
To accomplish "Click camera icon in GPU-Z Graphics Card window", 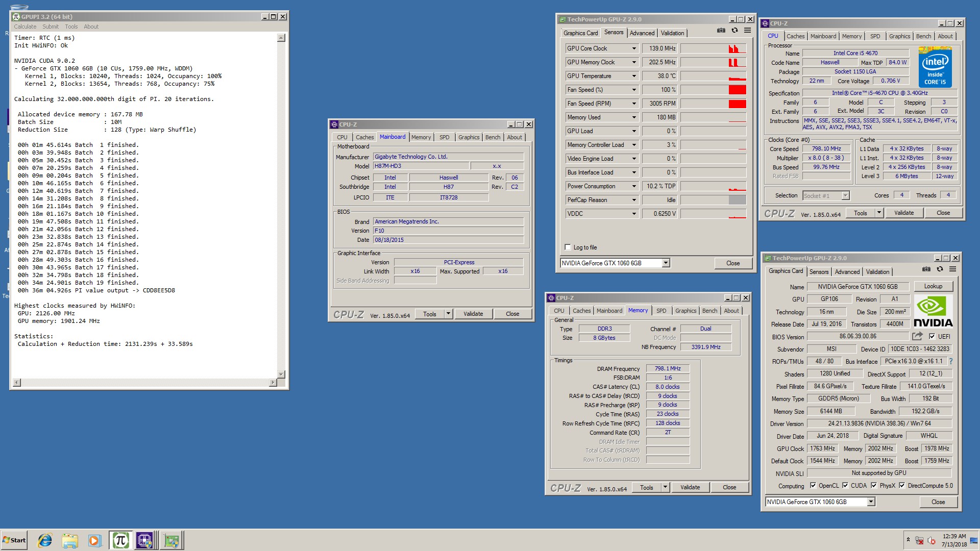I will [x=926, y=269].
